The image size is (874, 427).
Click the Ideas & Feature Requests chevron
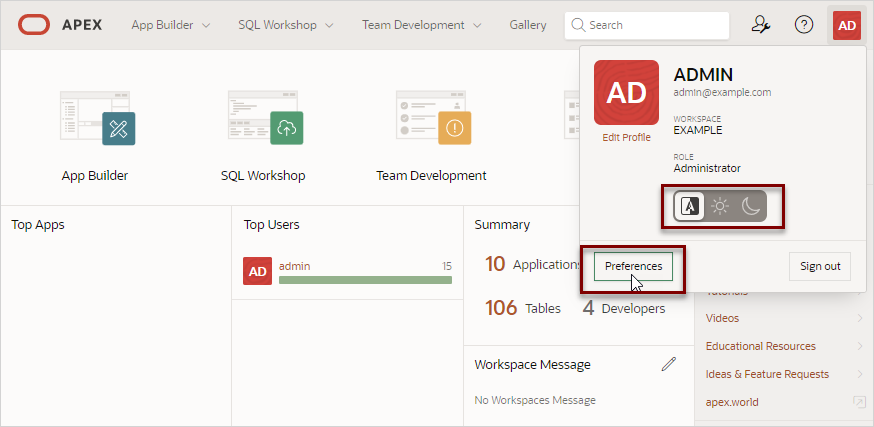(860, 374)
